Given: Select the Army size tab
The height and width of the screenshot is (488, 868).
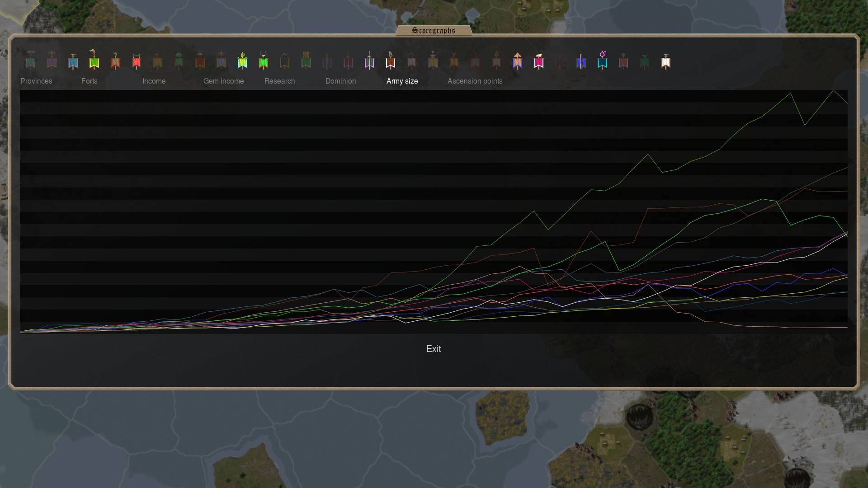Looking at the screenshot, I should pyautogui.click(x=402, y=81).
